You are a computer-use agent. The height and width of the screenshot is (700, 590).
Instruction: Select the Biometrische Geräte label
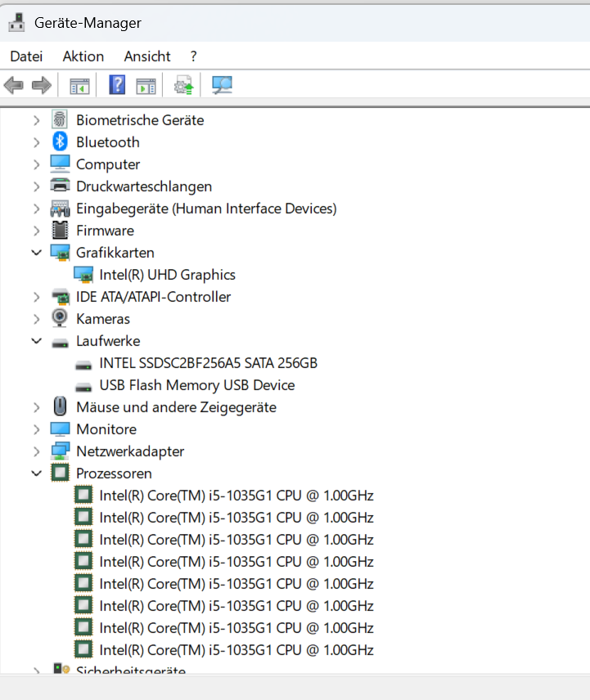click(140, 120)
